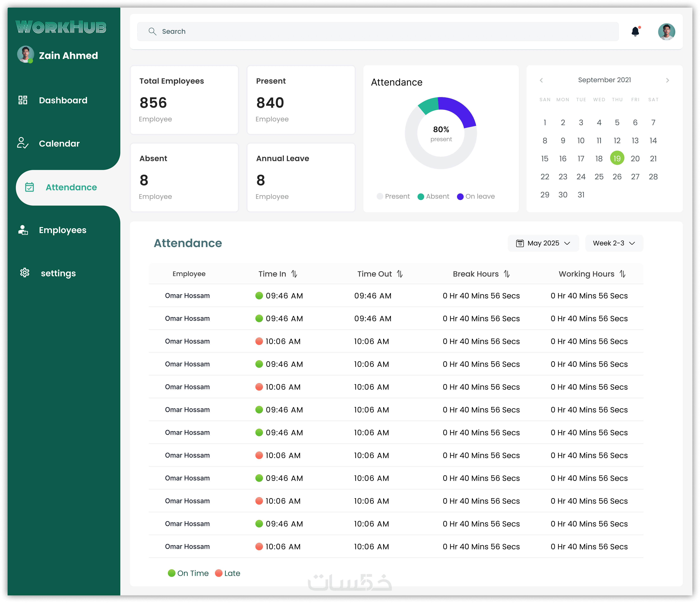The width and height of the screenshot is (700, 603).
Task: Select the Attendance sidebar tab
Action: click(x=68, y=187)
